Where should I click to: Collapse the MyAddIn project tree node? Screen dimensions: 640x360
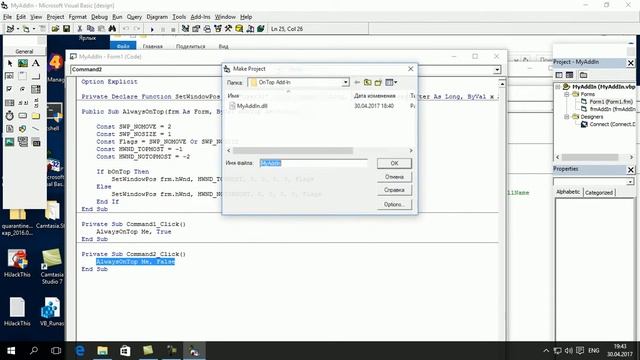click(x=558, y=87)
